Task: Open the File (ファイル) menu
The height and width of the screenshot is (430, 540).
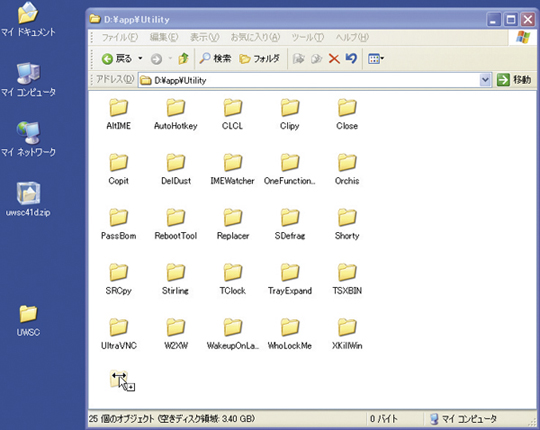Action: tap(120, 37)
